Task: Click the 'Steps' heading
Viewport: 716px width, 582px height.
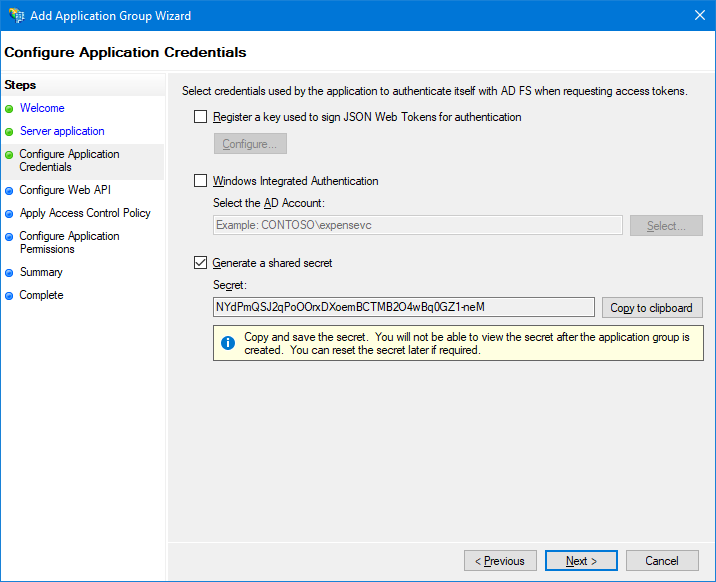Action: (x=20, y=85)
